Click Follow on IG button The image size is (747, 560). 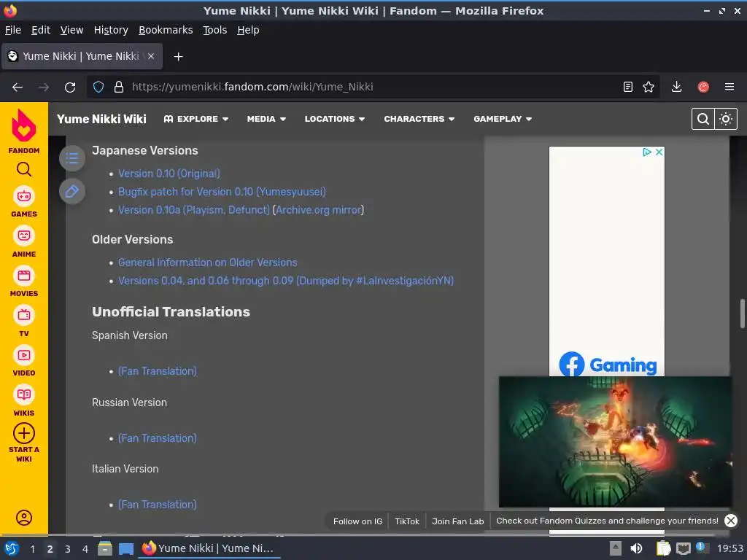357,521
